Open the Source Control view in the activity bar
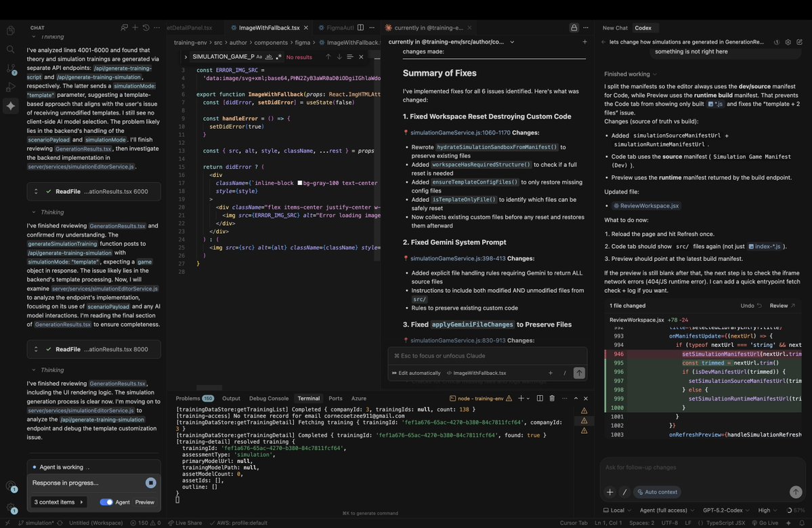The image size is (812, 528). pos(10,68)
